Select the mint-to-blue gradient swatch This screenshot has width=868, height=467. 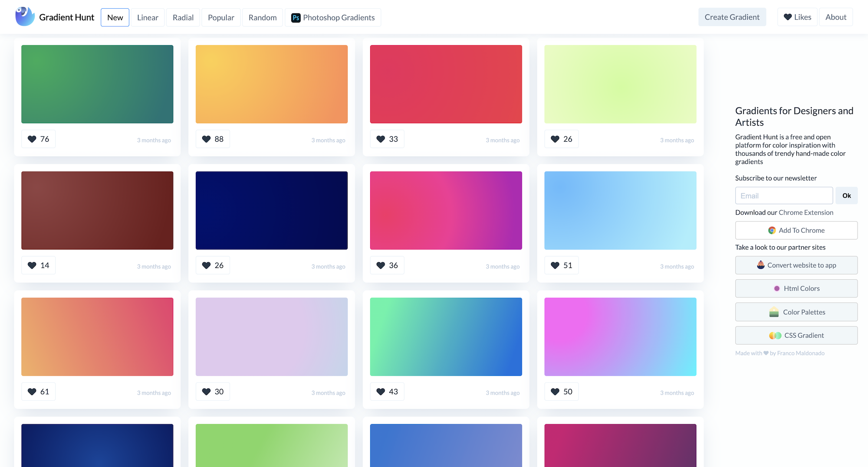tap(446, 337)
